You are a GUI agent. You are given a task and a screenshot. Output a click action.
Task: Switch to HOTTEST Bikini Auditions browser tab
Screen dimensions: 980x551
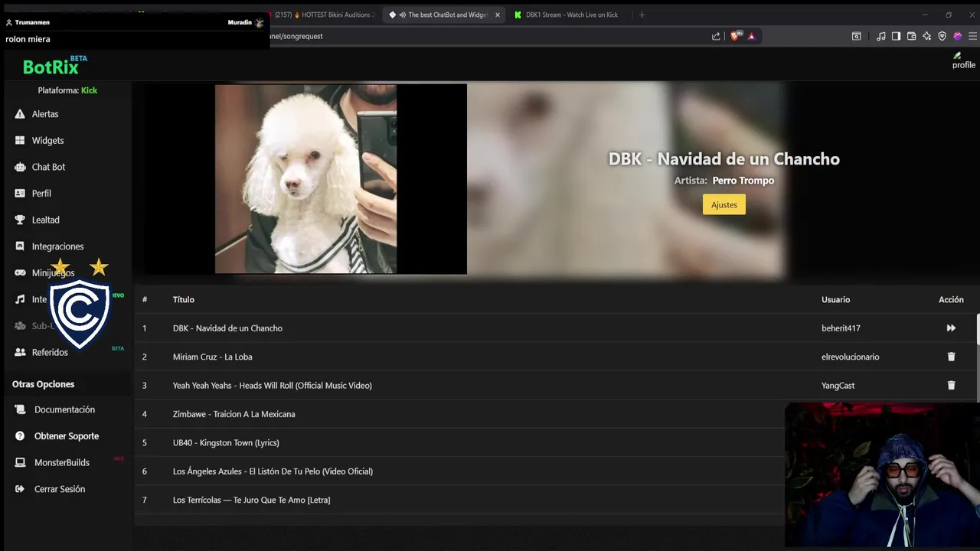pos(325,15)
